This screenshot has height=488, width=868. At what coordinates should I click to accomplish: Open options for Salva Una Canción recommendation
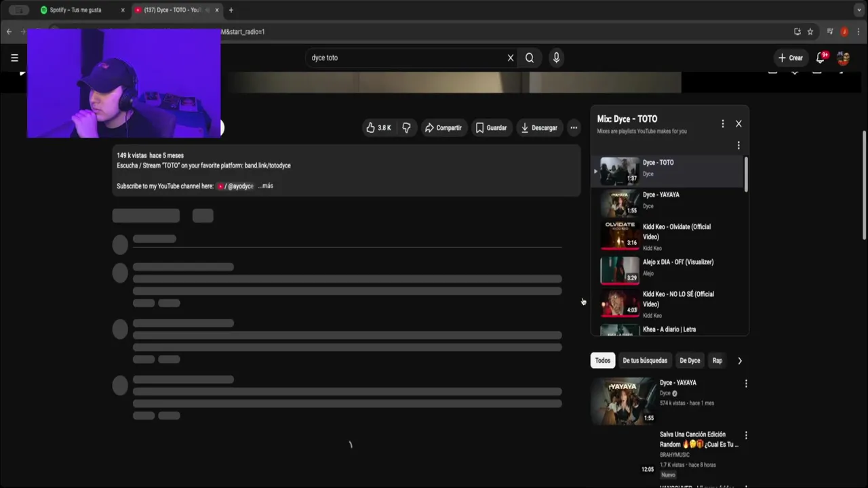(x=746, y=435)
